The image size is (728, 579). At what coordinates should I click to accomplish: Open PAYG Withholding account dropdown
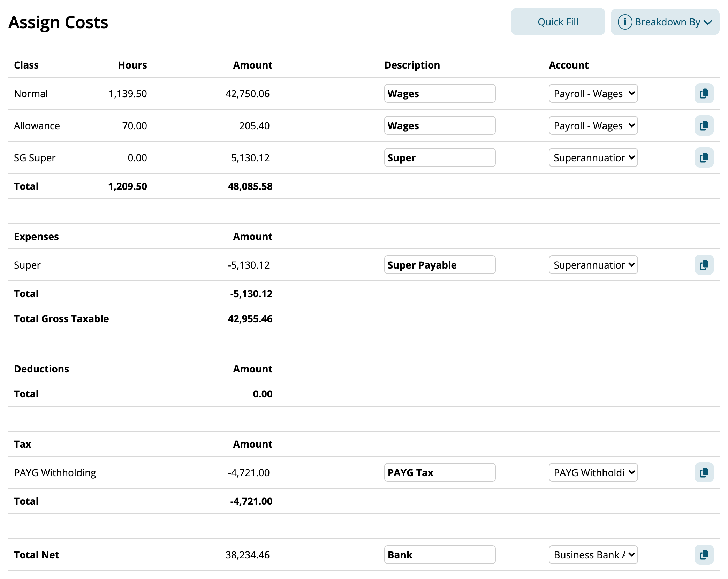tap(593, 472)
